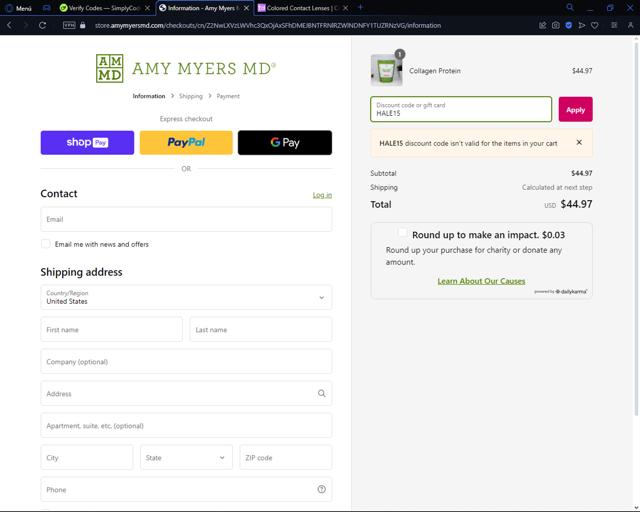Check out with Shop Pay
Screen dimensions: 640x512
point(87,142)
